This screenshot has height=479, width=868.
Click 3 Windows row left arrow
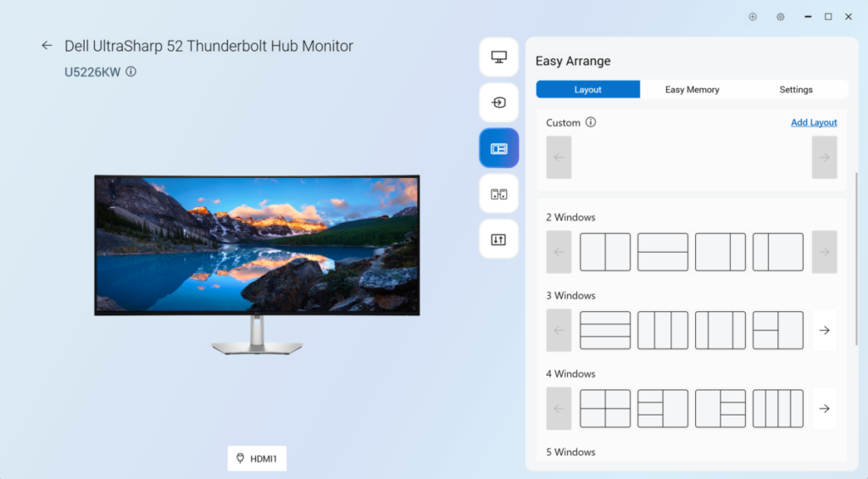click(559, 330)
